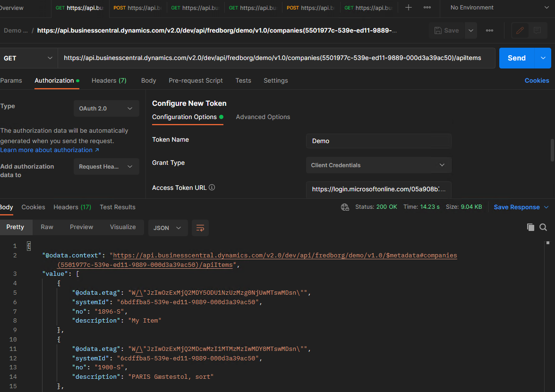Viewport: 555px width, 392px height.
Task: Open the Learn more about authorization link
Action: pyautogui.click(x=47, y=150)
